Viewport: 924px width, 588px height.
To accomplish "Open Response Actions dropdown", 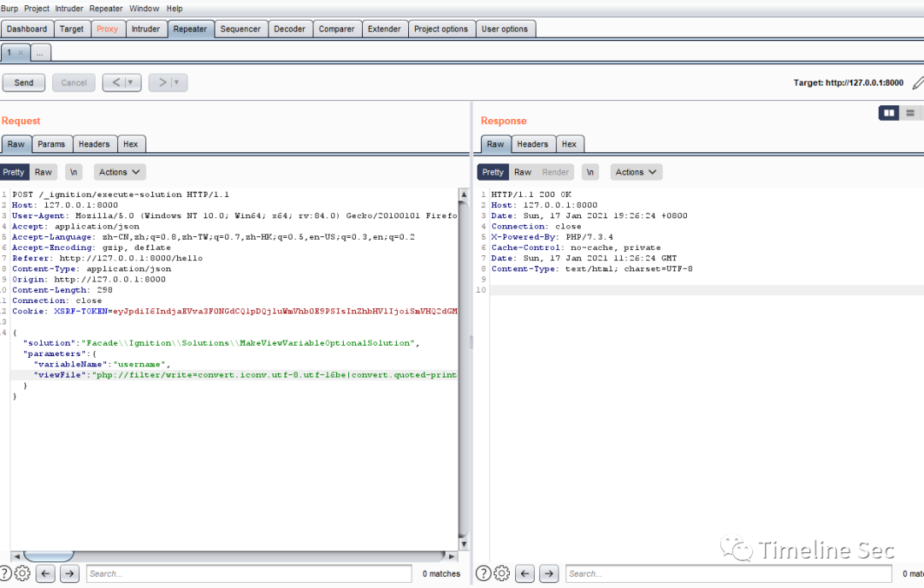I will click(x=636, y=172).
